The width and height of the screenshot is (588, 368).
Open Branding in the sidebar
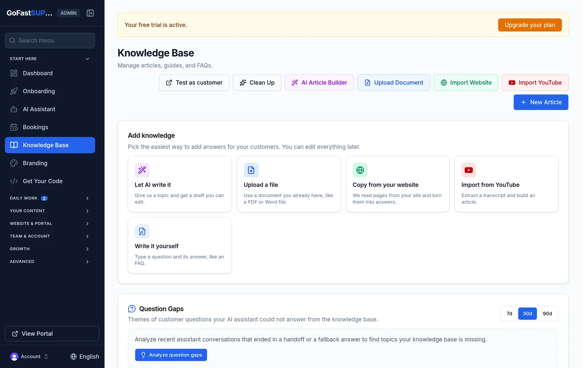[x=50, y=163]
